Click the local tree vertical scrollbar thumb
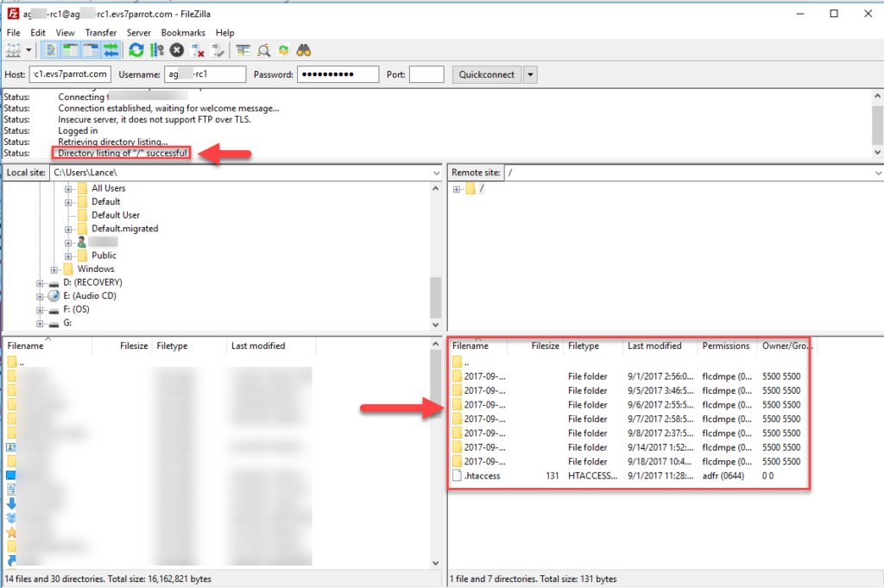Viewport: 884px width, 588px height. 435,298
